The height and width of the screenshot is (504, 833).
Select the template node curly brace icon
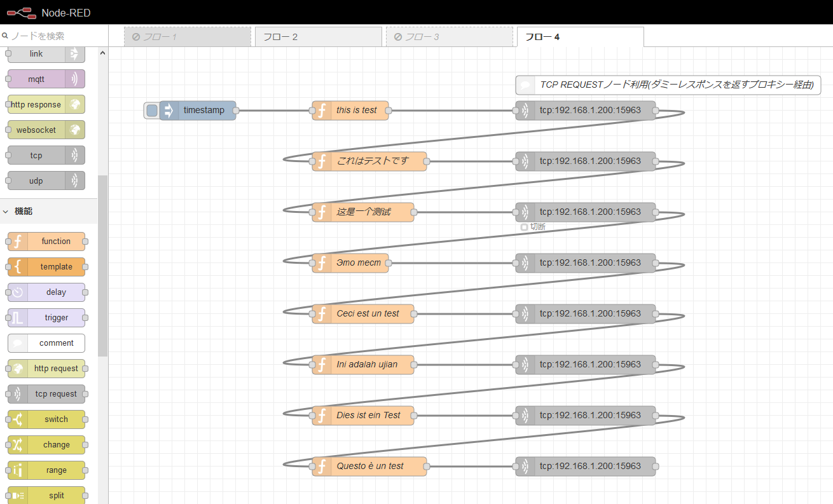18,267
